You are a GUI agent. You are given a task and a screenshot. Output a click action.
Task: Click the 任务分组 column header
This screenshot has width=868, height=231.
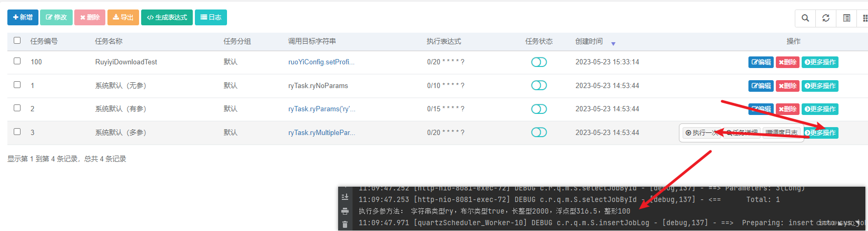237,41
